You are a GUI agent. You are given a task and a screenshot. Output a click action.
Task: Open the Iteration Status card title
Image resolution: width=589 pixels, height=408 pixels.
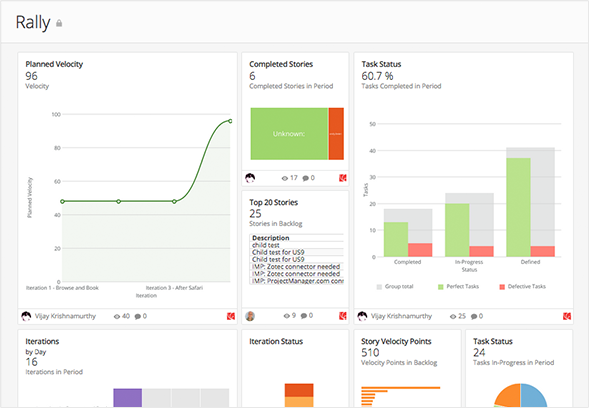tap(276, 342)
